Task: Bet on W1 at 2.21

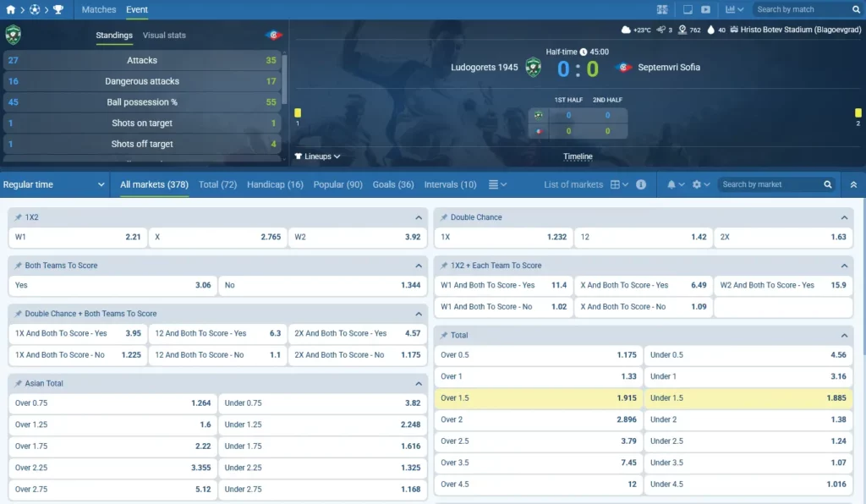Action: pyautogui.click(x=78, y=237)
